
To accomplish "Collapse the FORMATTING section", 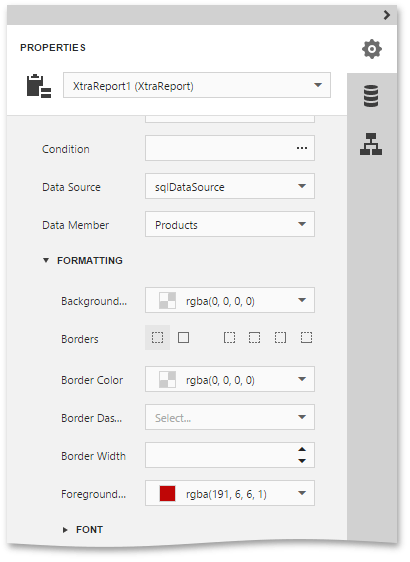I will 46,260.
